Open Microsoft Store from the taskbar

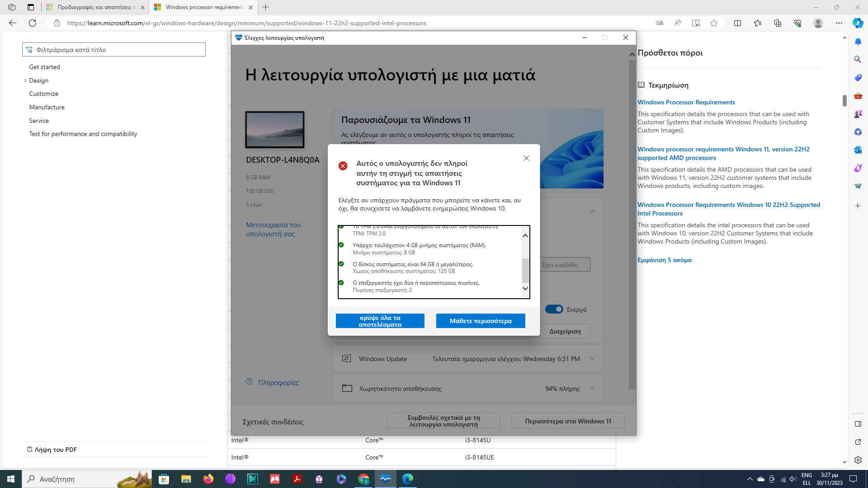point(164,479)
